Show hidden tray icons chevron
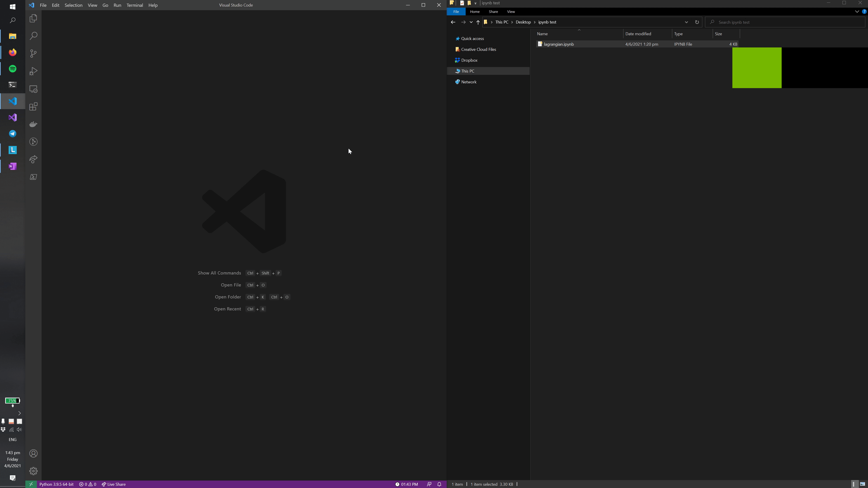Image resolution: width=868 pixels, height=488 pixels. [19, 413]
